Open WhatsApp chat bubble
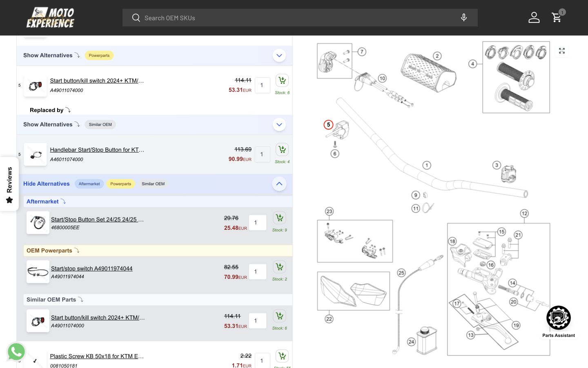This screenshot has width=588, height=368. pyautogui.click(x=16, y=352)
